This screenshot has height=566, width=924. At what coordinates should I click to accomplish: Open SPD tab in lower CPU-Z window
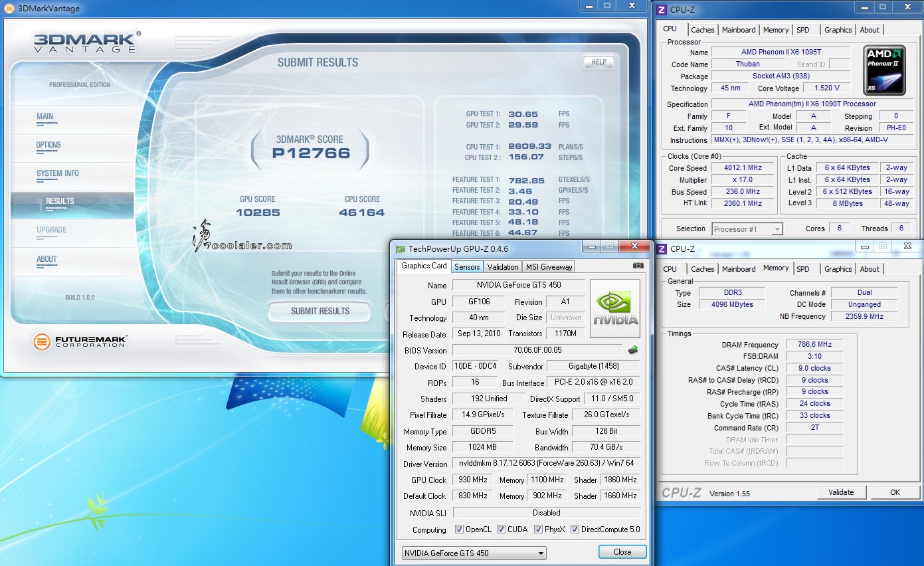pos(803,269)
